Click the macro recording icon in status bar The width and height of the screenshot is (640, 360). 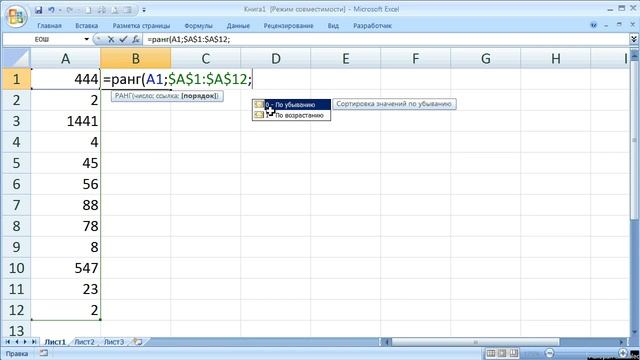pos(44,353)
